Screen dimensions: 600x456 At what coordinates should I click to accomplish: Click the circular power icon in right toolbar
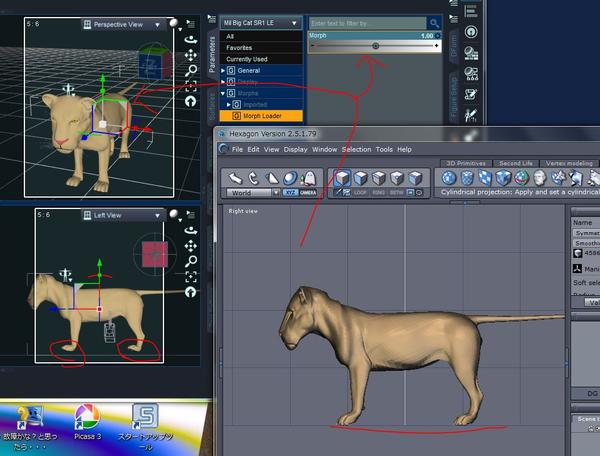[471, 31]
